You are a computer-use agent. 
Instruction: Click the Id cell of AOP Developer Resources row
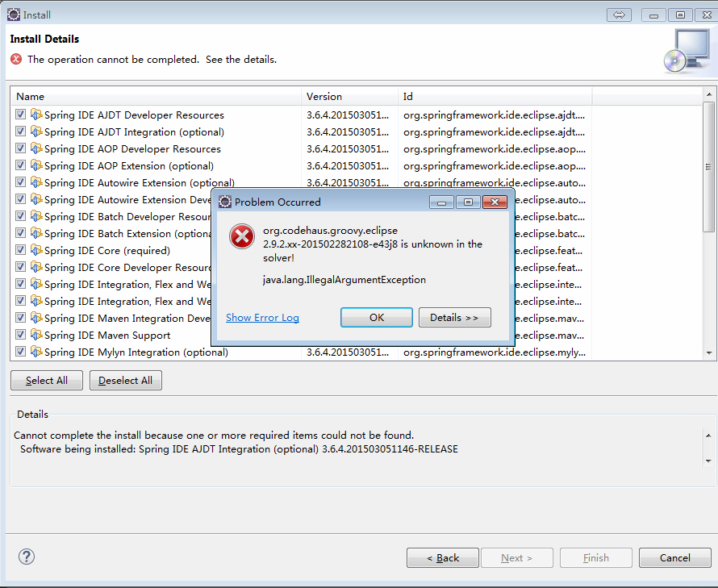[x=494, y=149]
